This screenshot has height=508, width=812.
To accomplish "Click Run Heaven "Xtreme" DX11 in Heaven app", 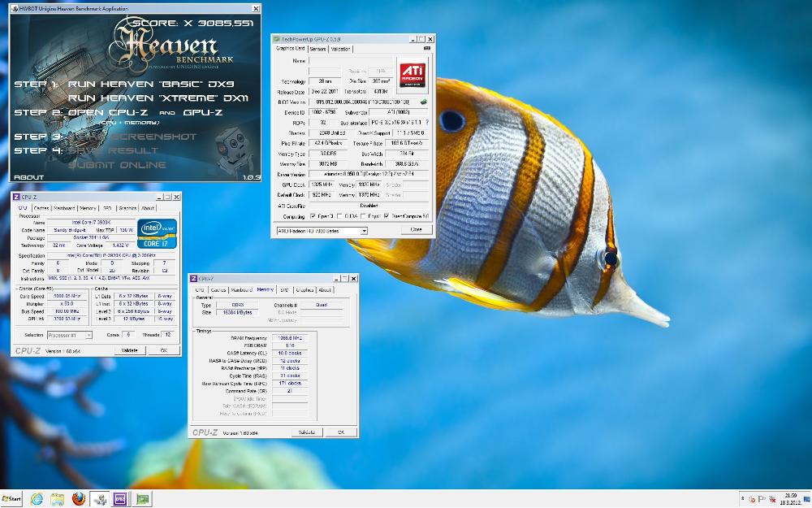I will [x=158, y=98].
